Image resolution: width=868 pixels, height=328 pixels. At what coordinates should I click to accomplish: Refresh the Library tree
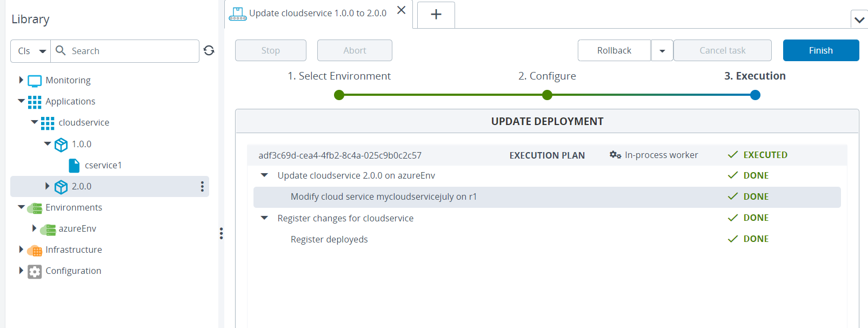(209, 50)
